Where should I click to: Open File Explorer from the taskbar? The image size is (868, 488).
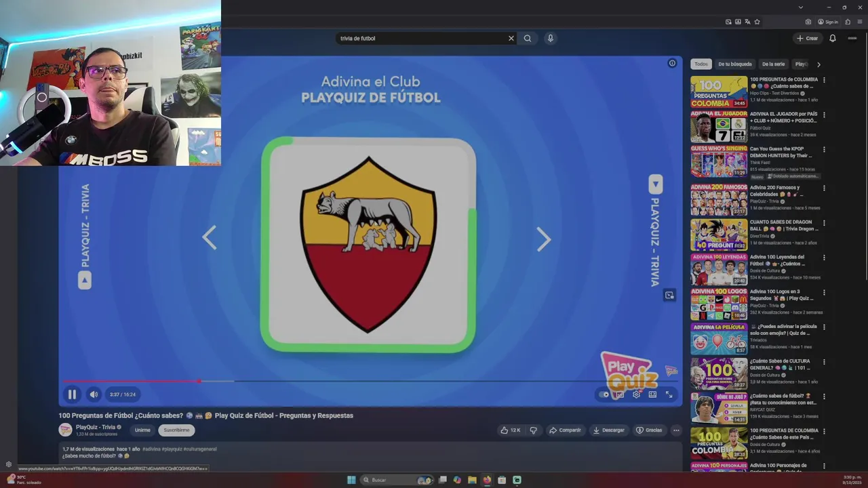pos(472,480)
